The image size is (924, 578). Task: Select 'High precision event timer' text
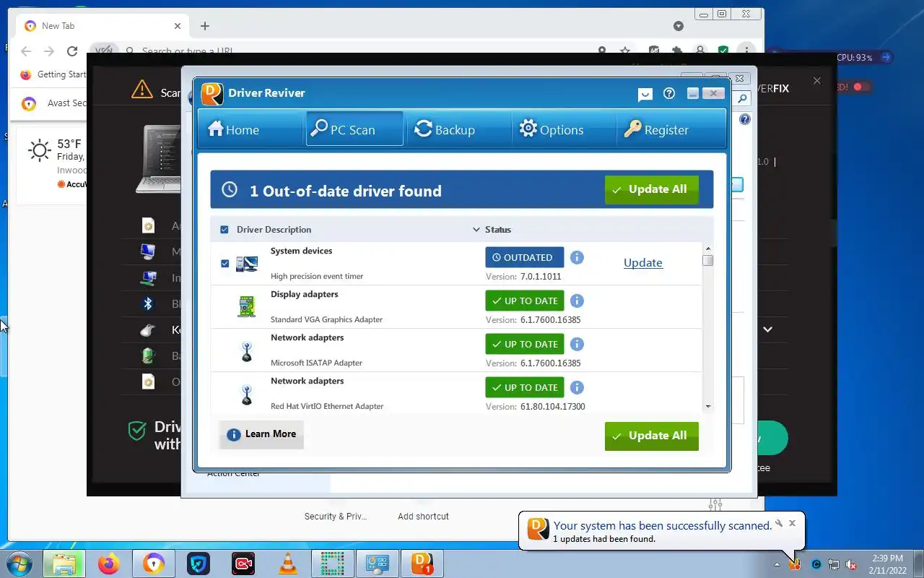(317, 276)
